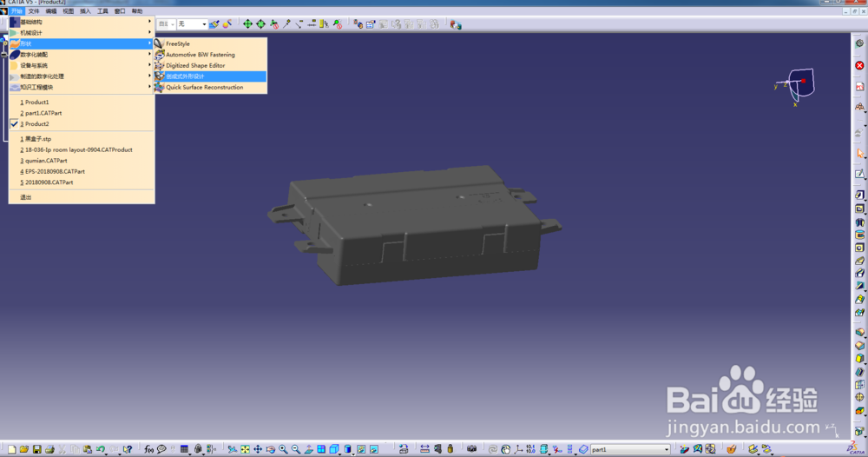Select checked 3 Product2 window entry
Viewport: 868px width, 457px height.
[82, 124]
